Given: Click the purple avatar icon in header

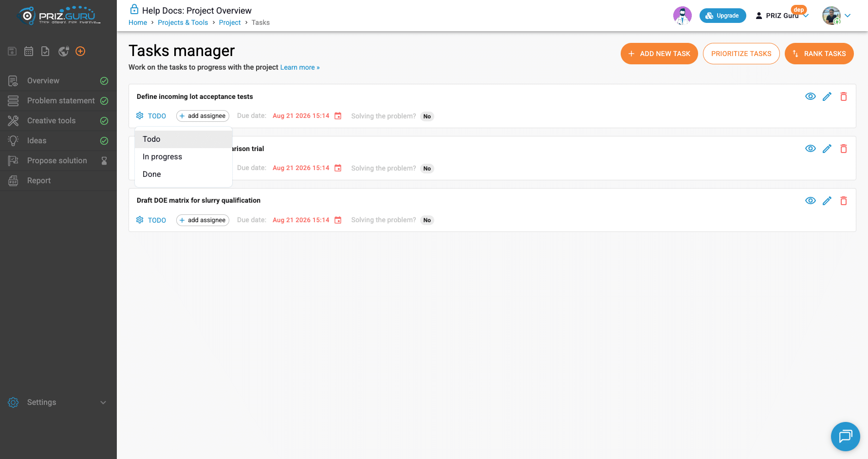Looking at the screenshot, I should point(683,16).
